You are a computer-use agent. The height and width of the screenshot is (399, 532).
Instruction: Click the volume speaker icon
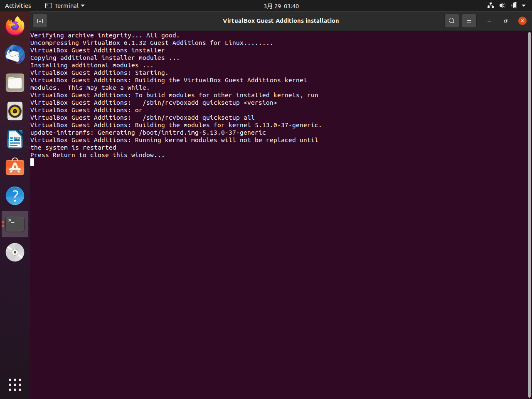tap(502, 6)
